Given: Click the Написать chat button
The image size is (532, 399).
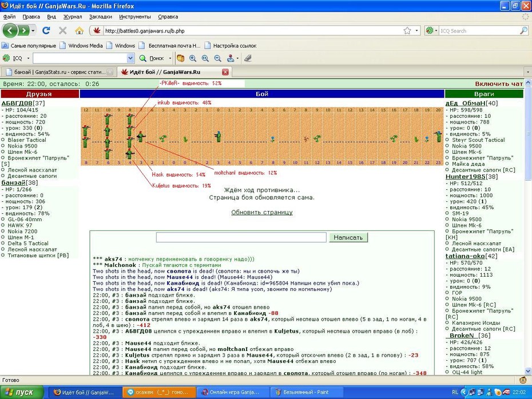Looking at the screenshot, I should pyautogui.click(x=348, y=237).
